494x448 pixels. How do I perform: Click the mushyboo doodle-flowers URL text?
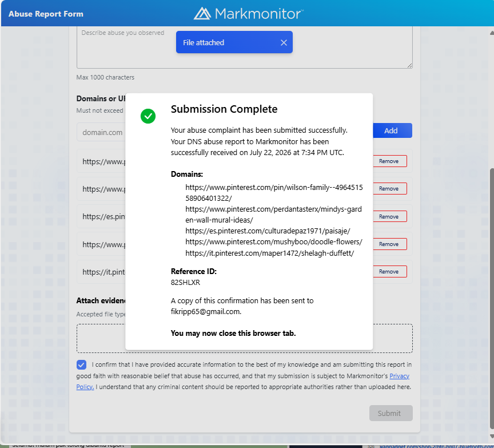pos(273,242)
